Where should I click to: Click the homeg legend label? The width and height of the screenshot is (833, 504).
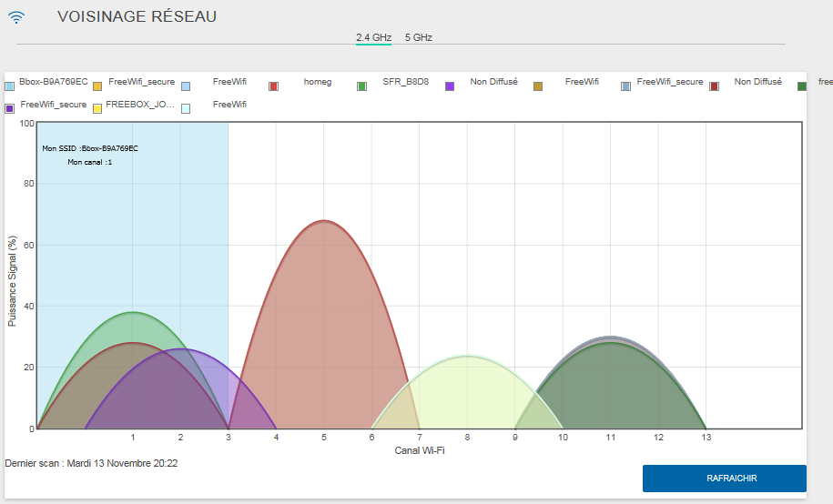(318, 82)
